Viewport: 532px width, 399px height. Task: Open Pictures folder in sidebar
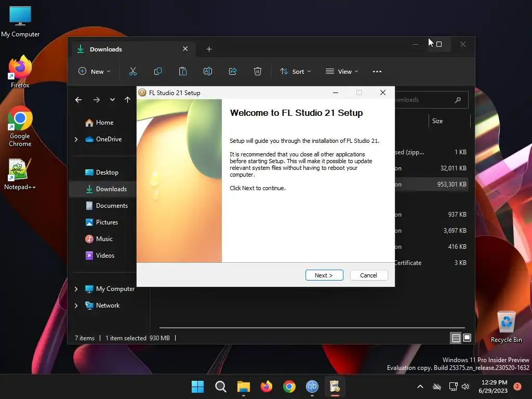(x=101, y=222)
